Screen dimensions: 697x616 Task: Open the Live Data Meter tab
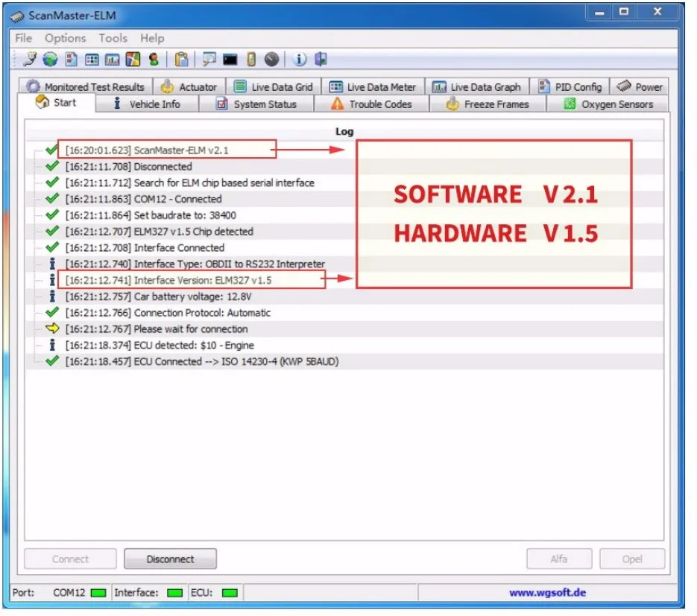pos(373,86)
